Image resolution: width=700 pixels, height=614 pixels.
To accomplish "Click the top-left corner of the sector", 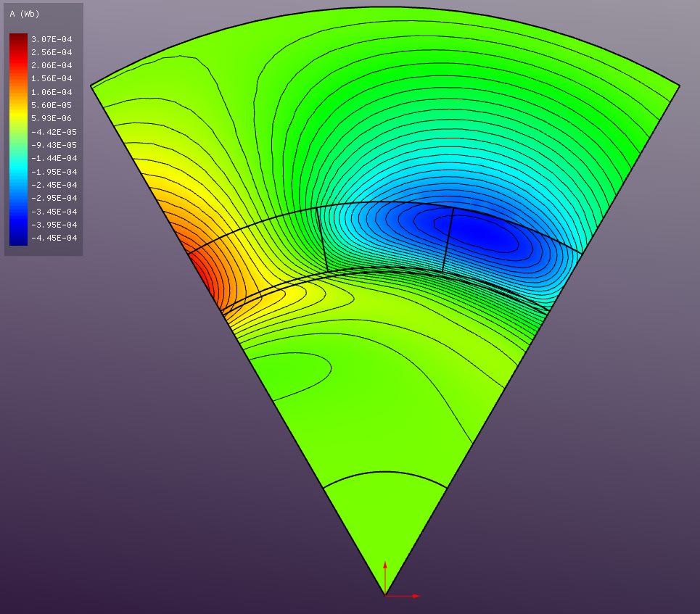I will pyautogui.click(x=91, y=86).
